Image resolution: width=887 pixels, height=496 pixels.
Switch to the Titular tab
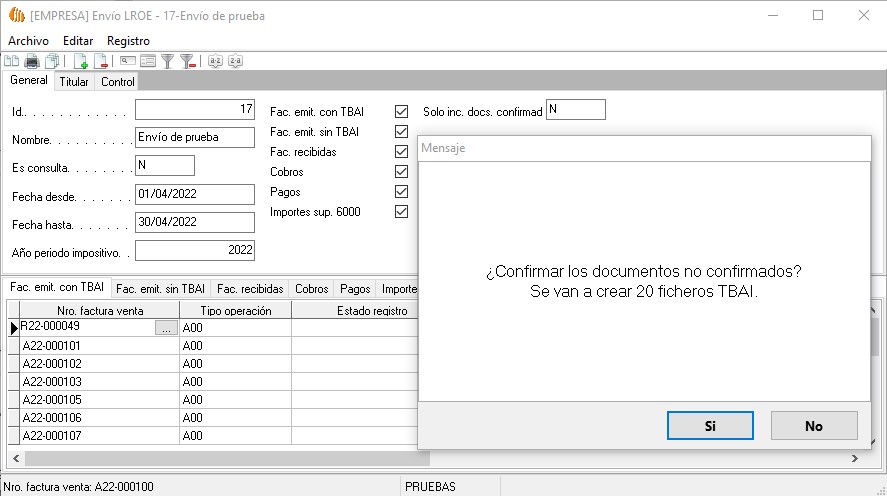pos(74,82)
